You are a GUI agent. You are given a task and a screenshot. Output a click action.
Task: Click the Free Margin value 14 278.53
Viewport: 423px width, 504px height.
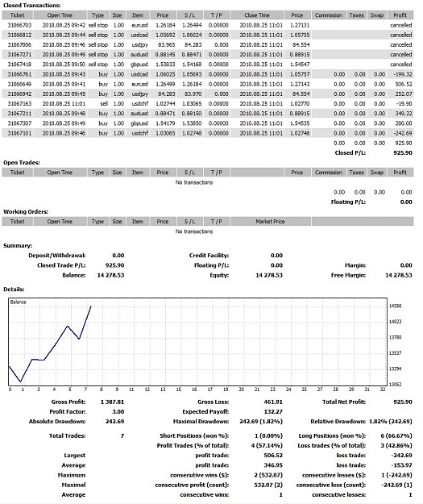399,275
